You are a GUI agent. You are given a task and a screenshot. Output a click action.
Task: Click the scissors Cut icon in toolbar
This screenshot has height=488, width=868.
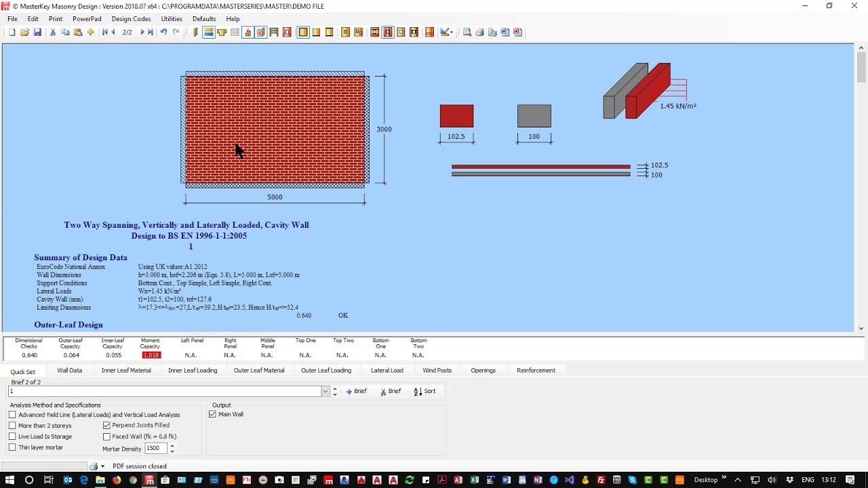pos(53,32)
